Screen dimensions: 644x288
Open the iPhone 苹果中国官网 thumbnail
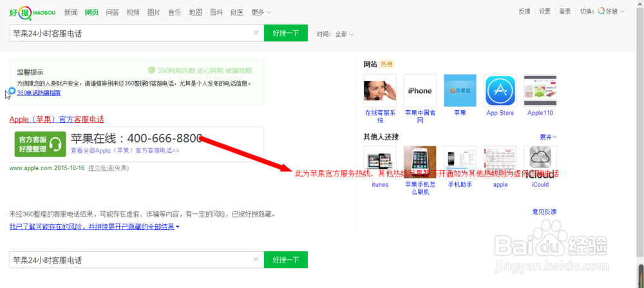point(420,90)
